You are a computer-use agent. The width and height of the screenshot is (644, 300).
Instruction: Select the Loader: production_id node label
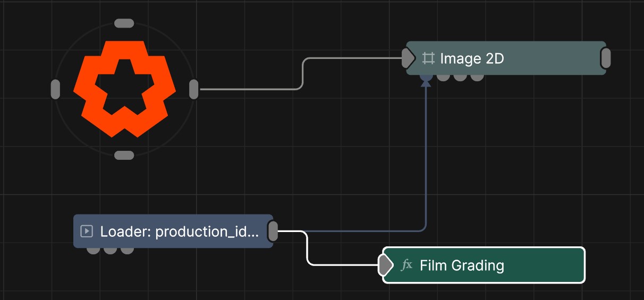(x=180, y=232)
